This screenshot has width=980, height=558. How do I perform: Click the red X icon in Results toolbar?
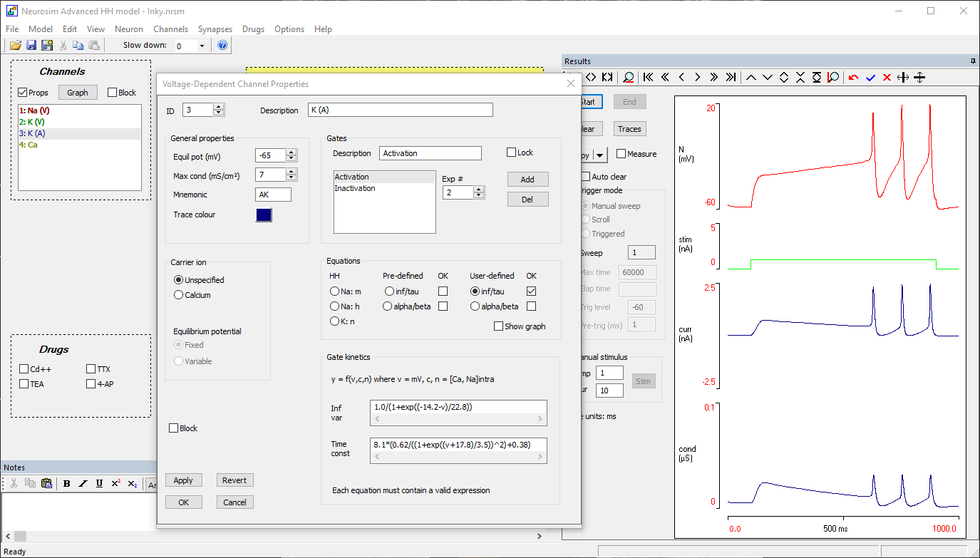[x=887, y=78]
